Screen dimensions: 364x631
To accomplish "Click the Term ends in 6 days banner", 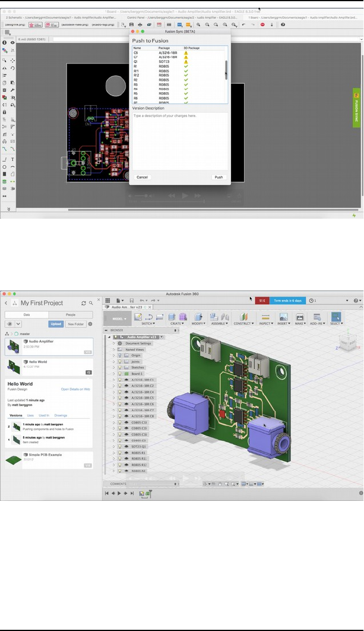I will click(287, 301).
